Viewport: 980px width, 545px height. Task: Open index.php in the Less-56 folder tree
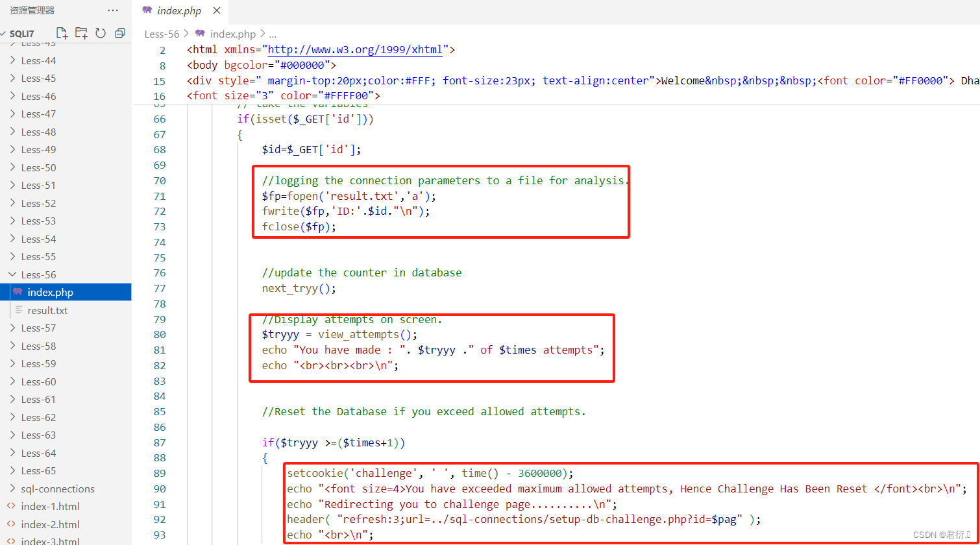pyautogui.click(x=66, y=292)
